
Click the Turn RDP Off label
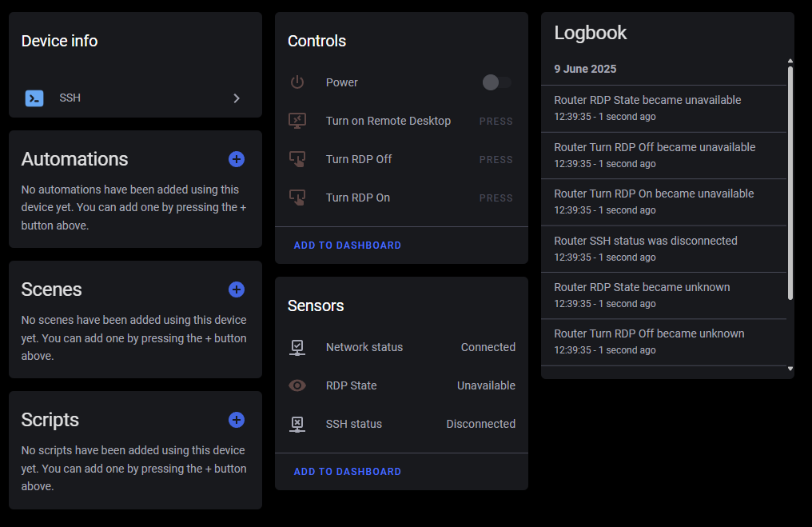click(x=359, y=159)
